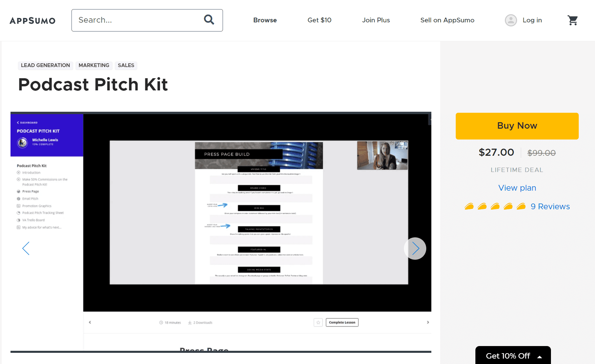Click the $27.00 price text
This screenshot has height=364, width=595.
point(496,152)
